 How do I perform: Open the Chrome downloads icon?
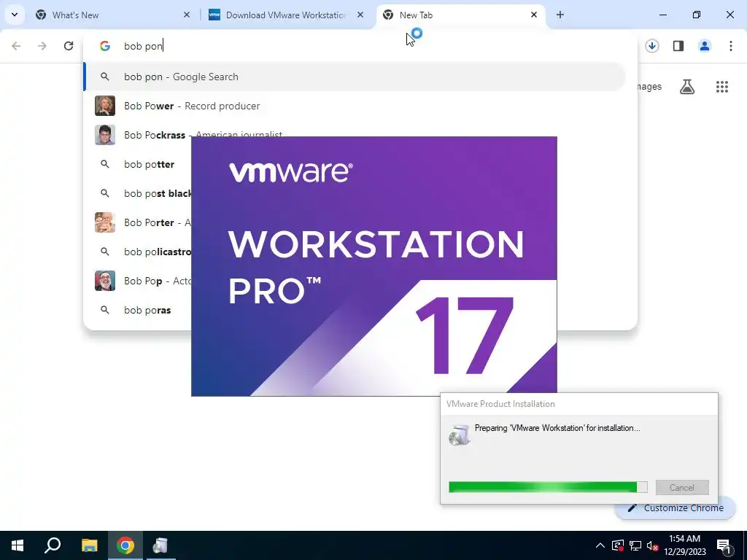click(652, 46)
